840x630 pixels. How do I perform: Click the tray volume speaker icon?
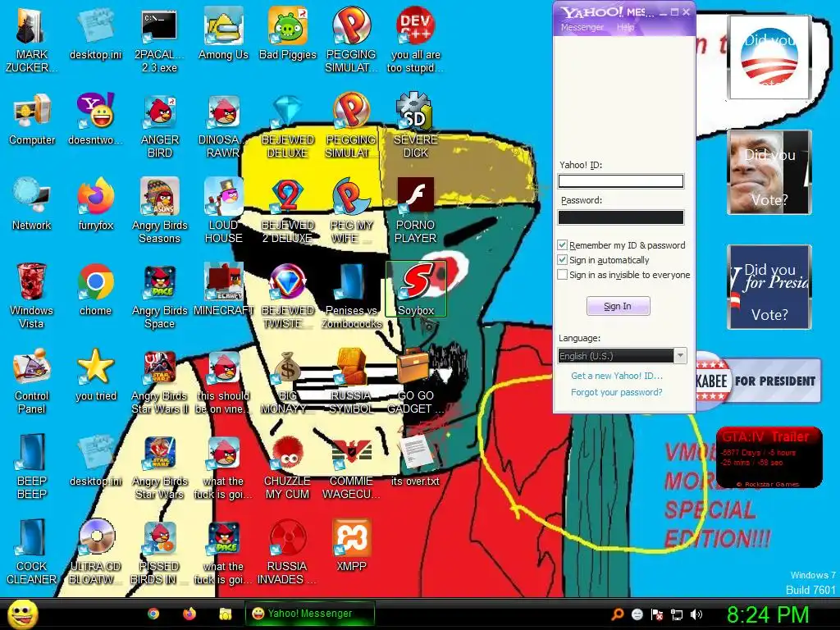click(696, 614)
